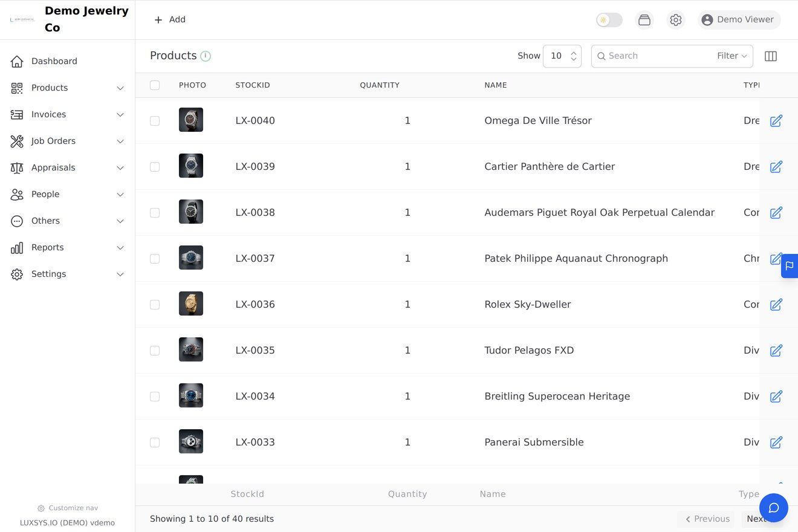The height and width of the screenshot is (532, 798).
Task: Check the select-all checkbox in table header
Action: [x=155, y=85]
